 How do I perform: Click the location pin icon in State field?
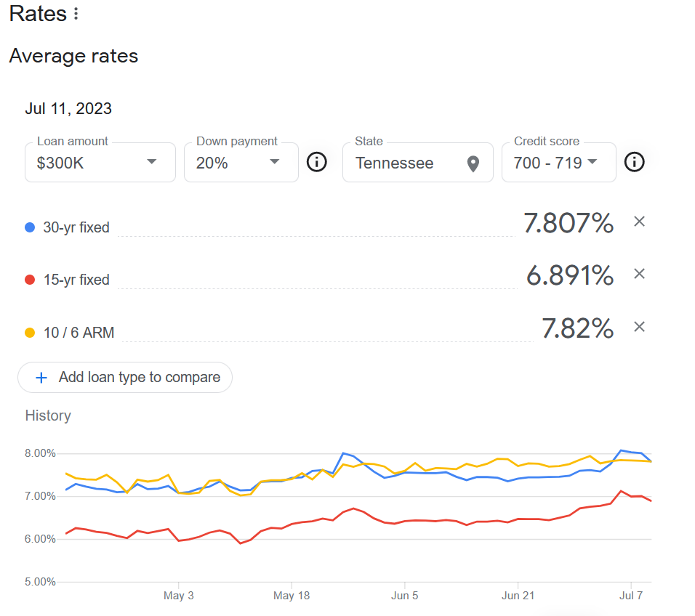[x=473, y=164]
